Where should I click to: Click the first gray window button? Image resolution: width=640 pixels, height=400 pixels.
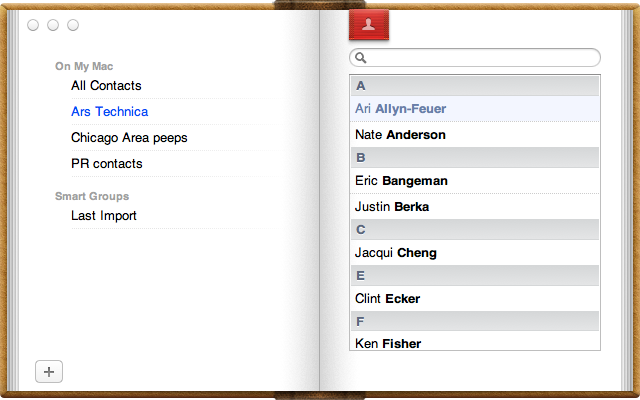[33, 25]
